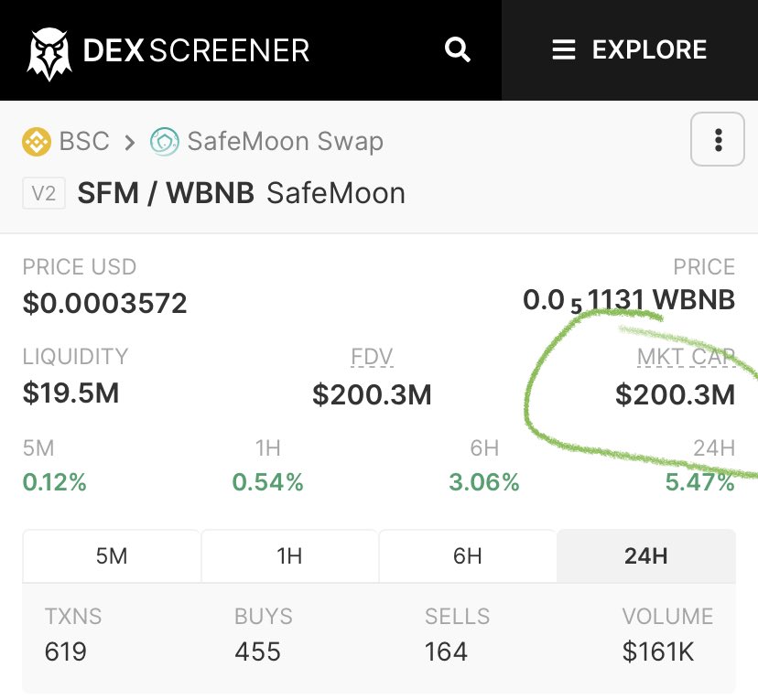The image size is (758, 700).
Task: Click the DEXSCREENER wordmark text
Action: pos(196,50)
